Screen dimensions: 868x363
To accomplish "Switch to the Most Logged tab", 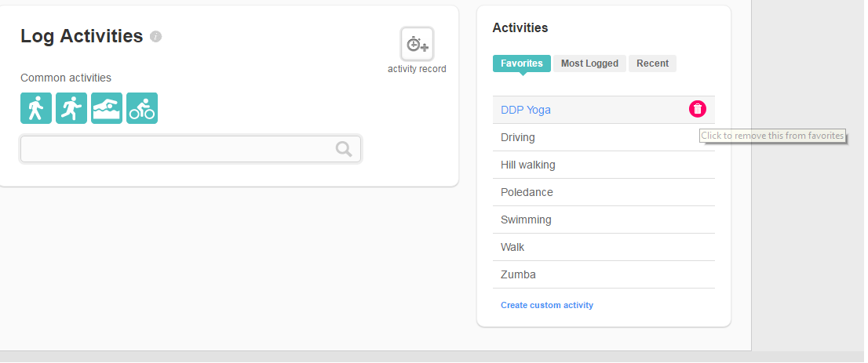I will tap(589, 63).
